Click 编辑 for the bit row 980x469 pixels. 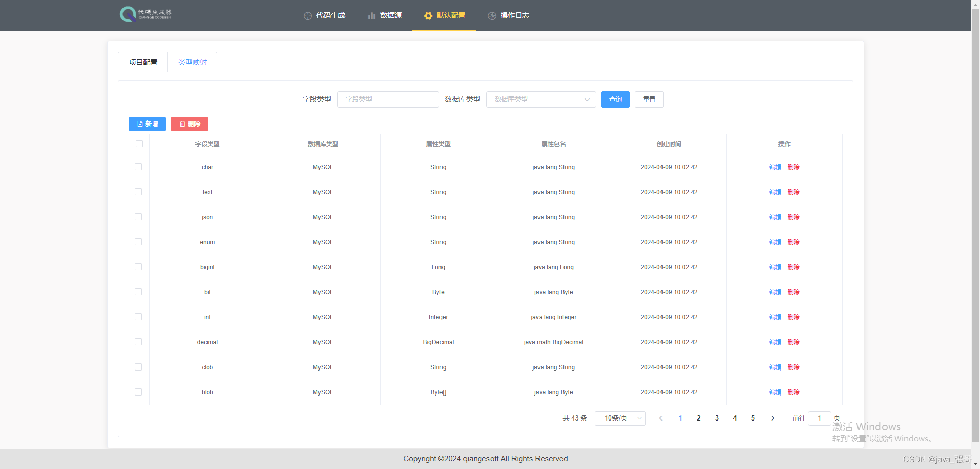coord(775,292)
